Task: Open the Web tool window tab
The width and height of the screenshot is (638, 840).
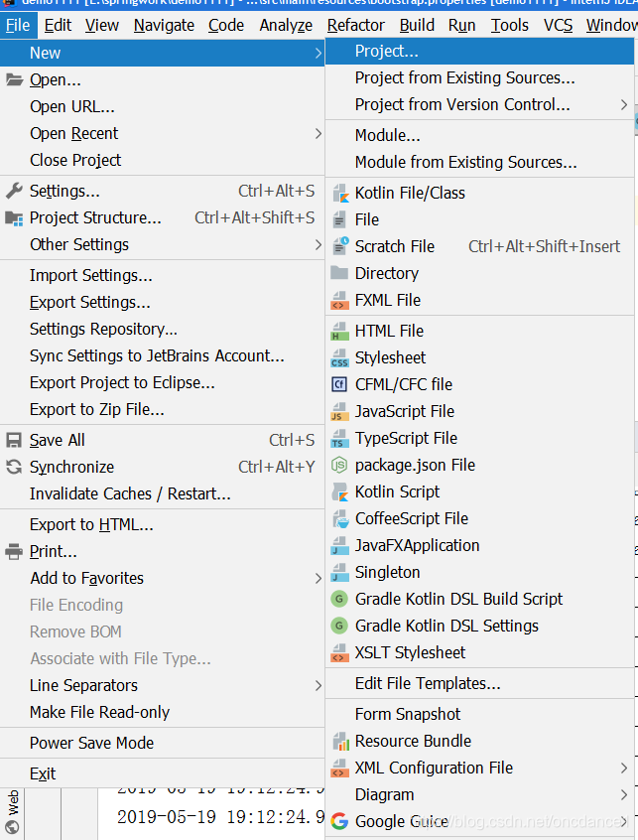Action: coord(12,811)
